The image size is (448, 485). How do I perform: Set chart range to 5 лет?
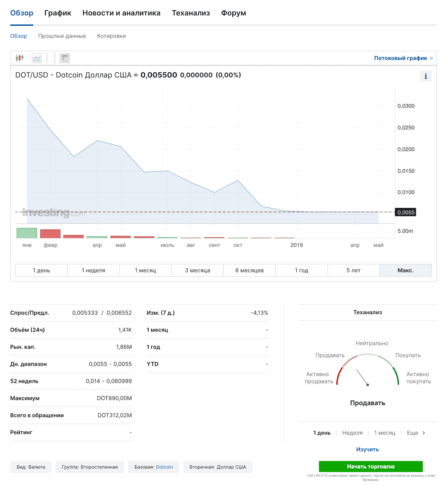[x=354, y=270]
